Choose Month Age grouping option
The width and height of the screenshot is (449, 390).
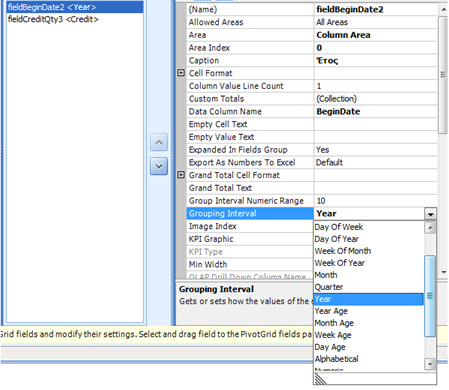tap(334, 323)
